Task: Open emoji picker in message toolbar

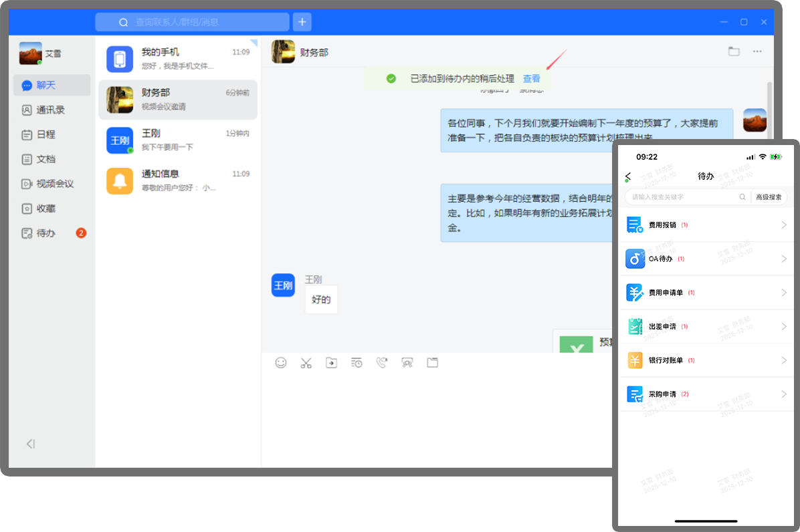Action: click(281, 363)
